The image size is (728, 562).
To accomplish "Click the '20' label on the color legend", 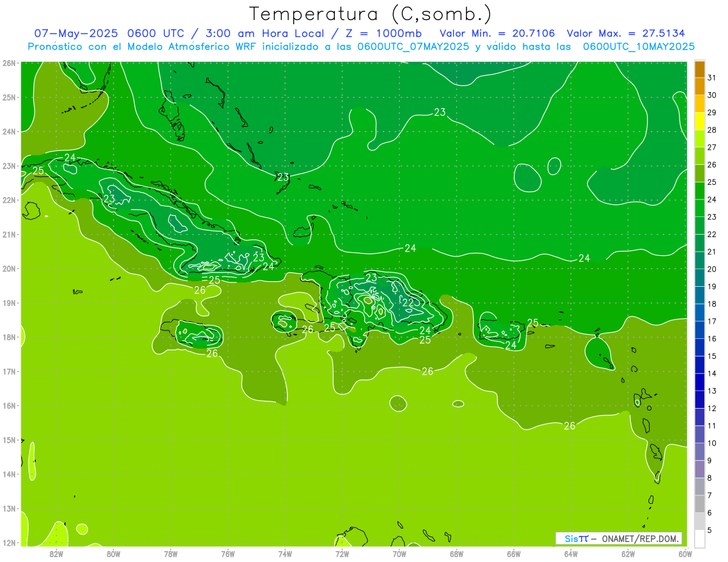I will coord(712,269).
